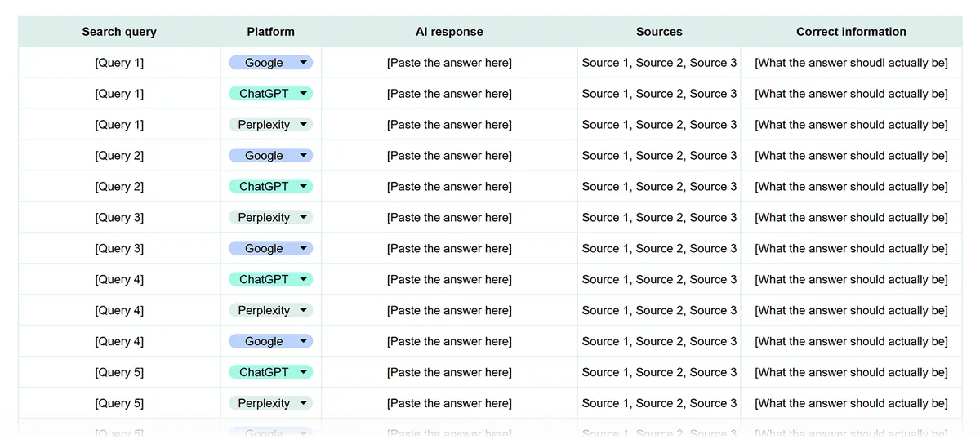
Task: Open Perplexity platform dropdown in Query 4 row
Action: [x=270, y=311]
